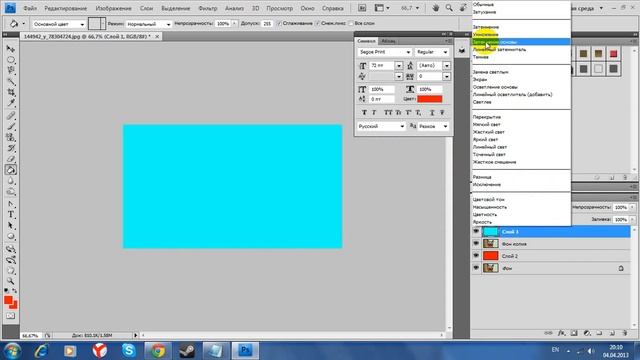Click the Strikethrough text button
This screenshot has width=640, height=360.
click(x=442, y=113)
